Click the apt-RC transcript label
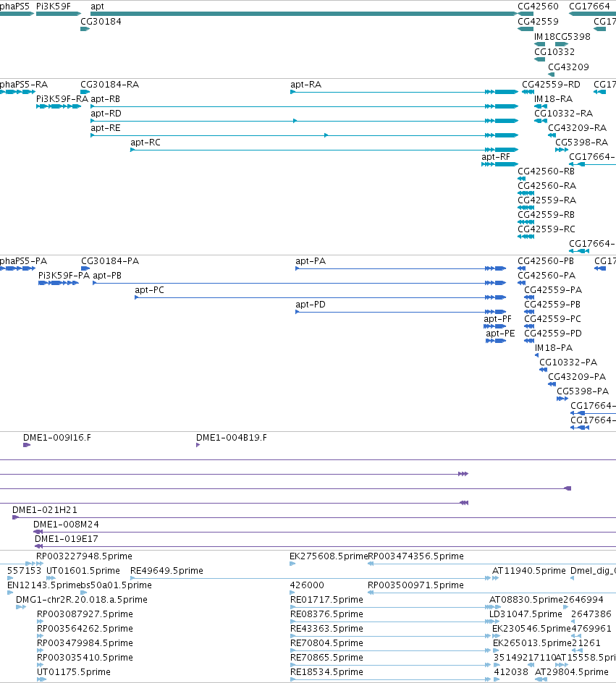Image resolution: width=616 pixels, height=683 pixels. point(145,142)
